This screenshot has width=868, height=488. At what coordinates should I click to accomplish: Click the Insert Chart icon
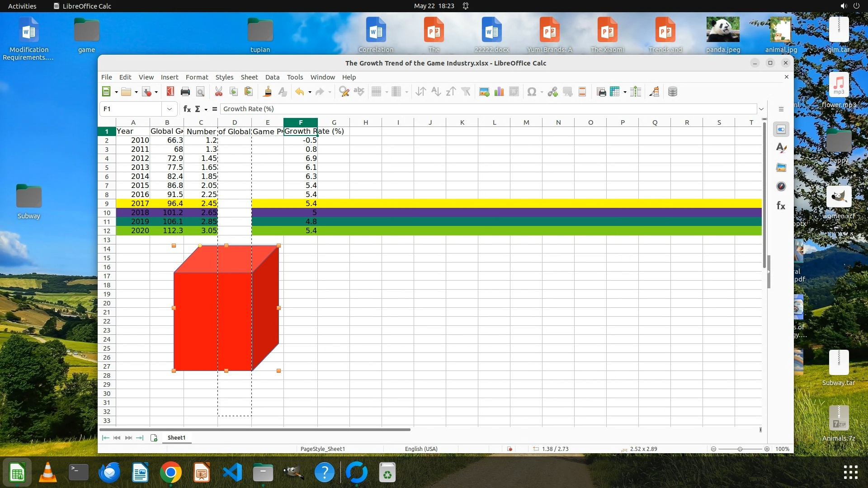pyautogui.click(x=499, y=92)
